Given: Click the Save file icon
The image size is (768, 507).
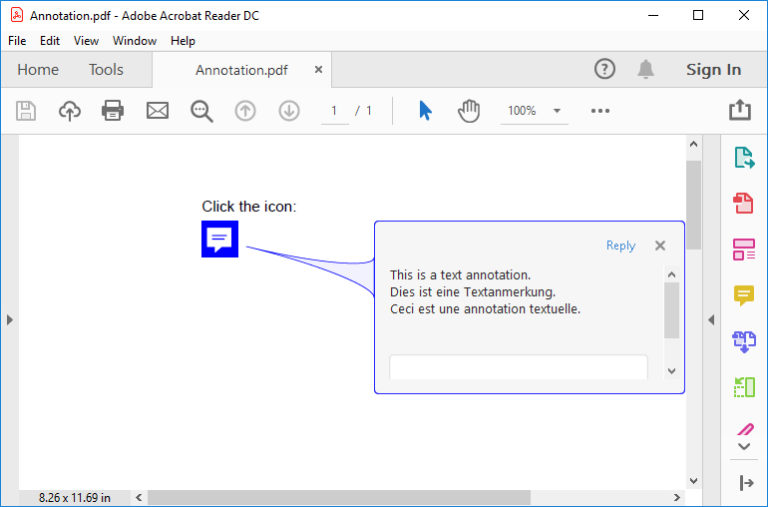Looking at the screenshot, I should point(26,111).
